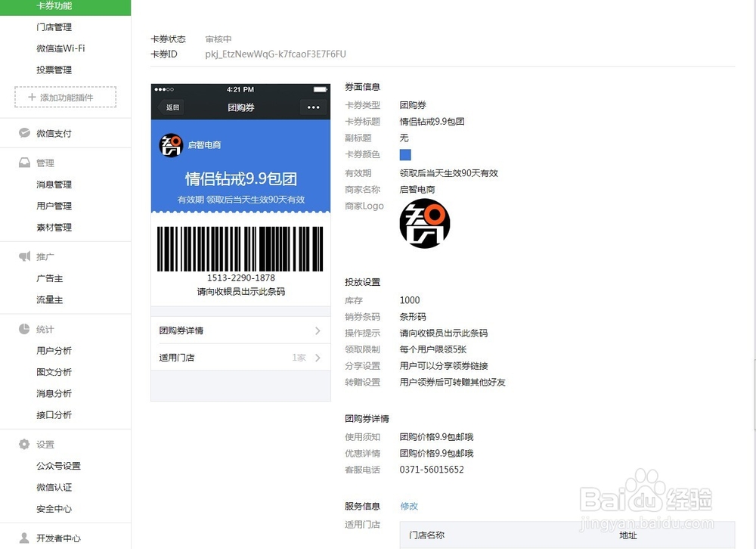Open 门店管理 from the sidebar
756x549 pixels.
click(53, 27)
